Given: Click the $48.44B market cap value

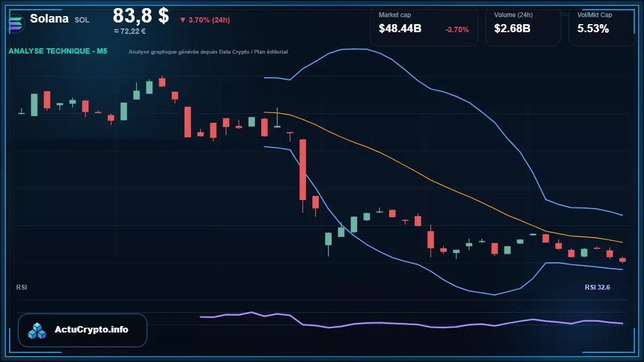Looking at the screenshot, I should [400, 29].
